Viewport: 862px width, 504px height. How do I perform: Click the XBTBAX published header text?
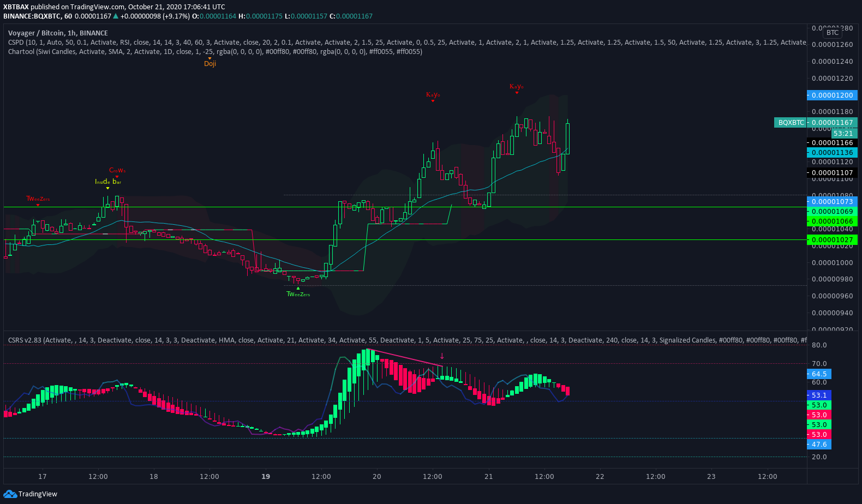114,7
